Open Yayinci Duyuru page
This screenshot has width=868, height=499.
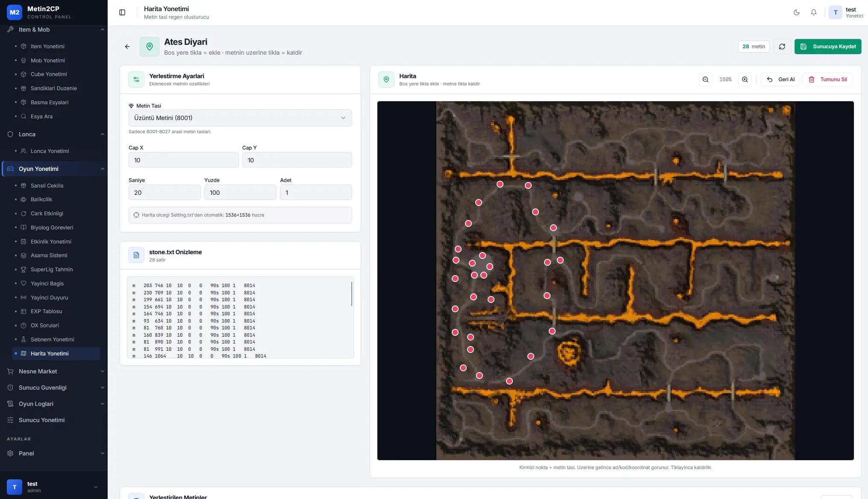(49, 297)
